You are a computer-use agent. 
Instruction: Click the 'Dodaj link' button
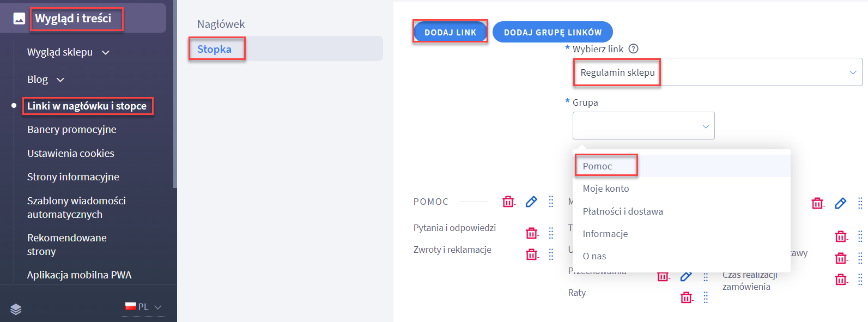(451, 32)
